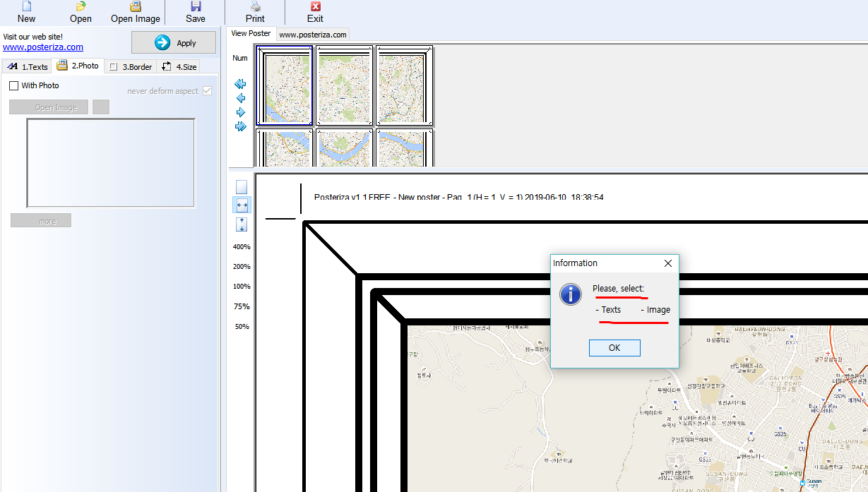
Task: Select third poster page thumbnail in top row
Action: [x=404, y=86]
